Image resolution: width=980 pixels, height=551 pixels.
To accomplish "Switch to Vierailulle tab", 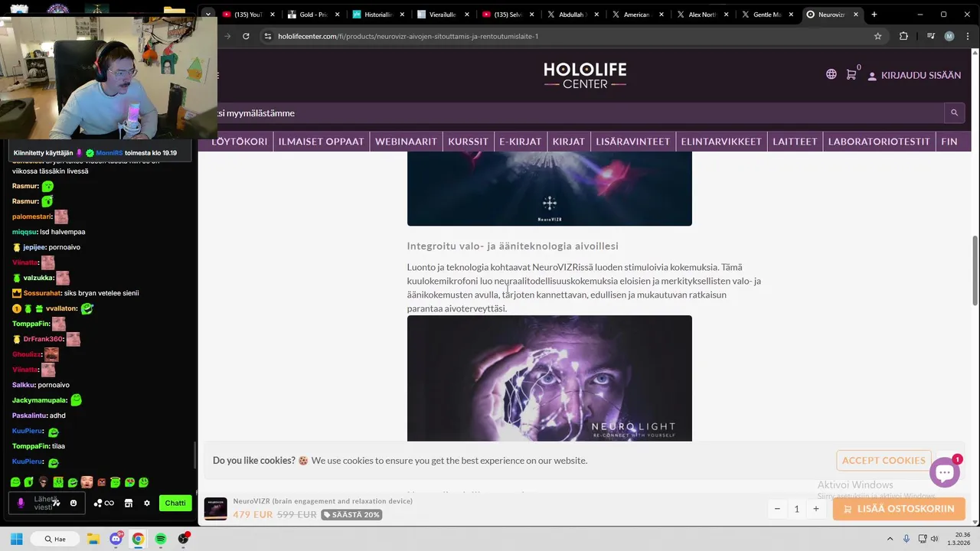I will click(443, 15).
